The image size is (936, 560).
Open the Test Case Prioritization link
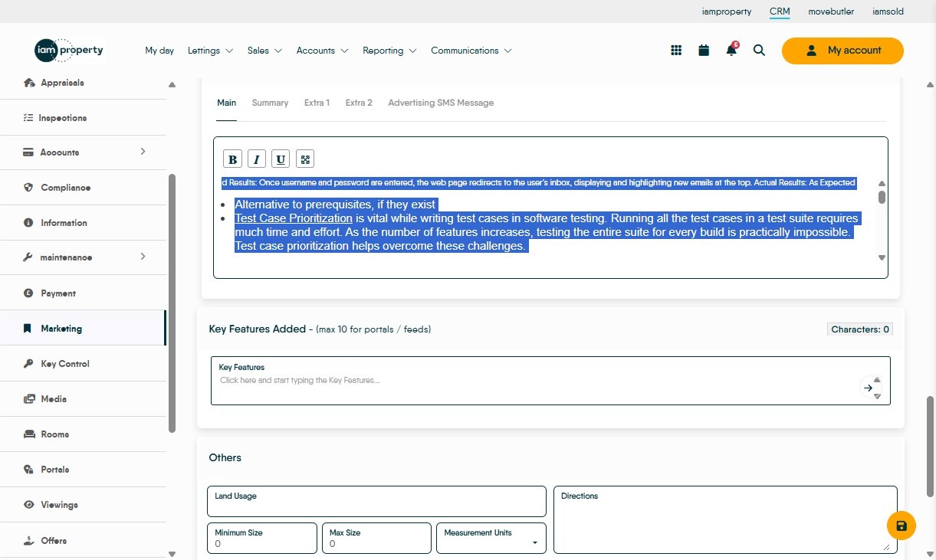pos(294,218)
